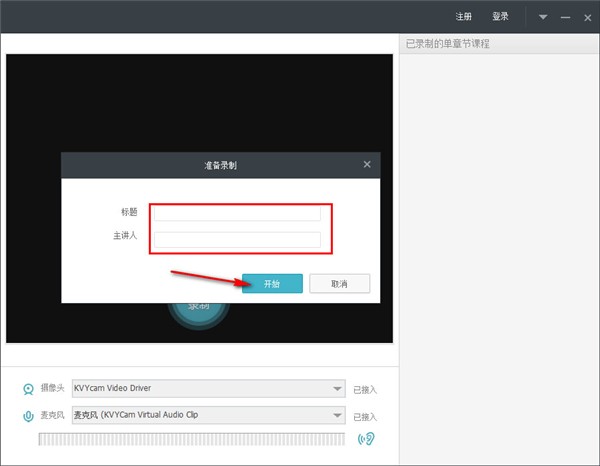Click the microphone icon beside 麦克风
This screenshot has height=466, width=600.
[28, 415]
